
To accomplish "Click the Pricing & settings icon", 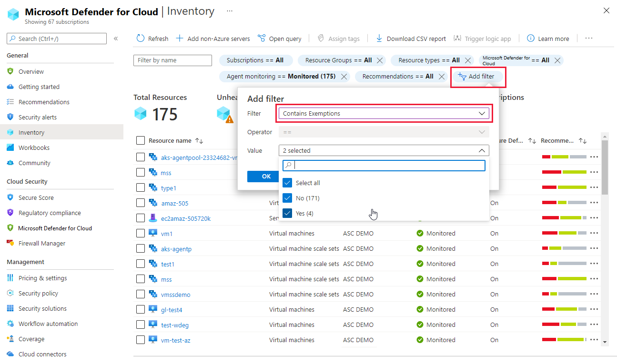I will (x=10, y=278).
